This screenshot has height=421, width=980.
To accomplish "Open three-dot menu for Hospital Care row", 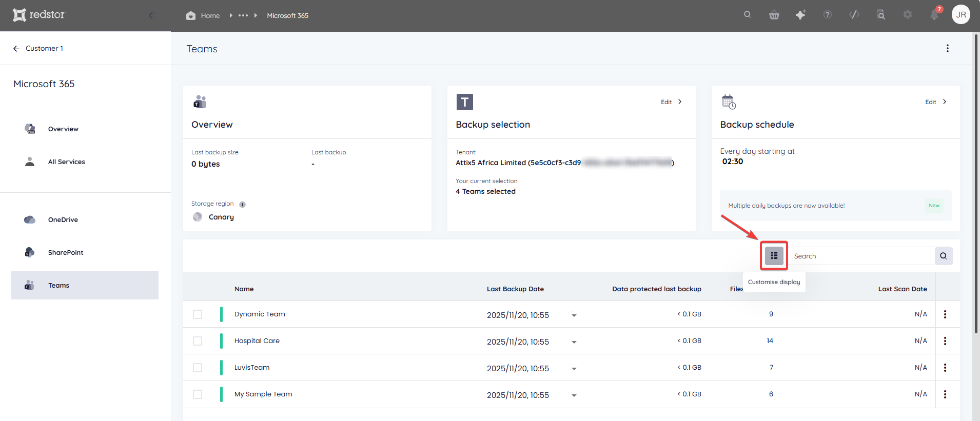I will (x=945, y=341).
